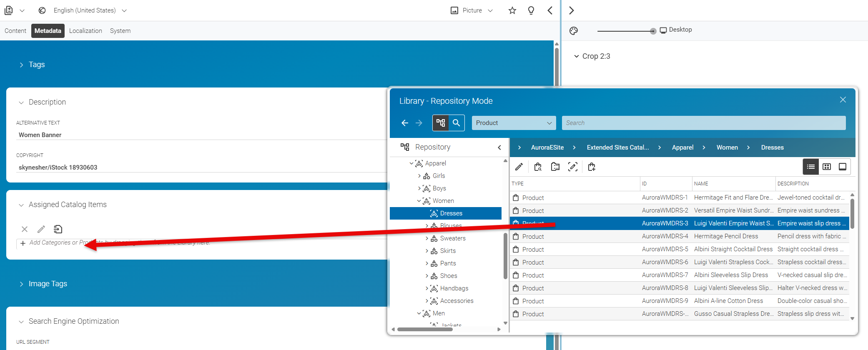Expand preview with right chevron
This screenshot has width=868, height=350.
tap(572, 10)
